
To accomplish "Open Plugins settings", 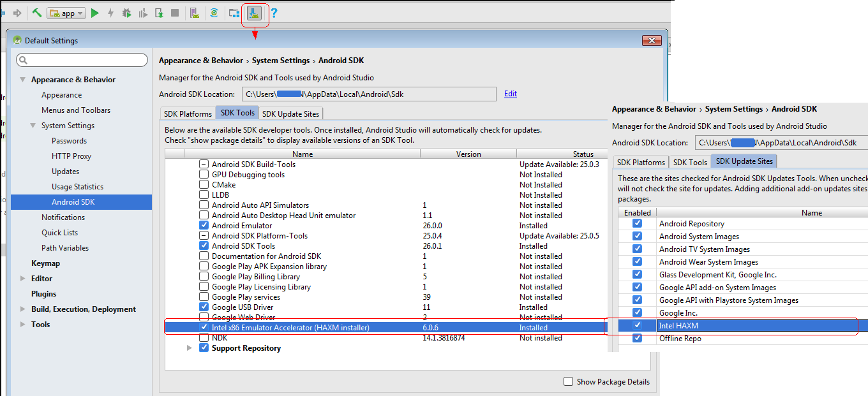I will pyautogui.click(x=44, y=294).
